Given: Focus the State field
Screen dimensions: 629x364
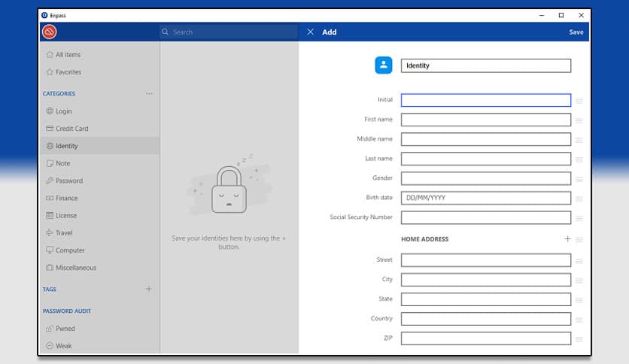Looking at the screenshot, I should click(486, 299).
